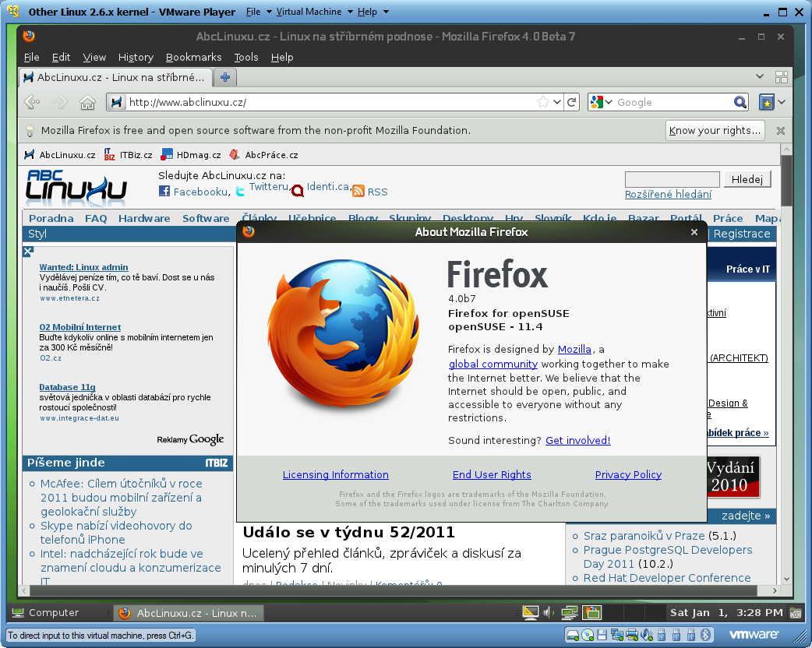Open the Firefox File menu
This screenshot has height=648, width=812.
point(32,57)
